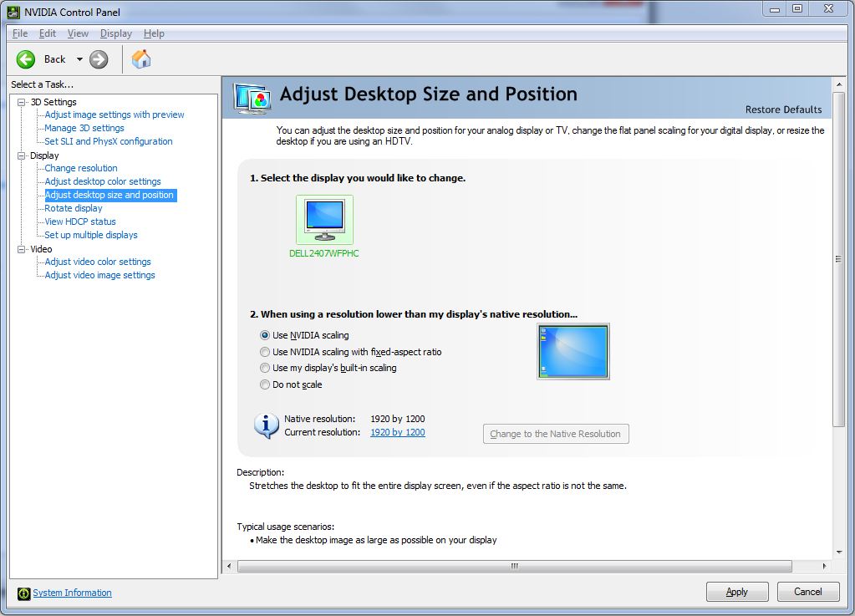Collapse the 3D Settings tree node
Screen dimensions: 855x616
click(22, 102)
